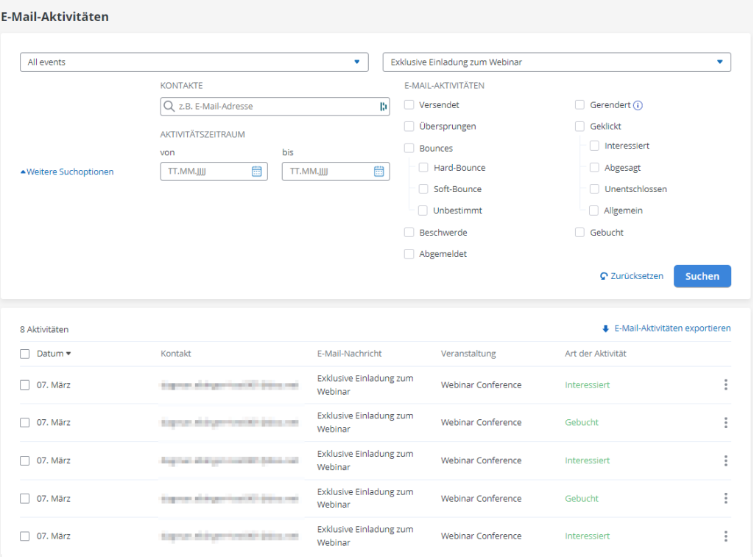Open the 'All events' dropdown
This screenshot has height=559, width=753.
click(194, 62)
